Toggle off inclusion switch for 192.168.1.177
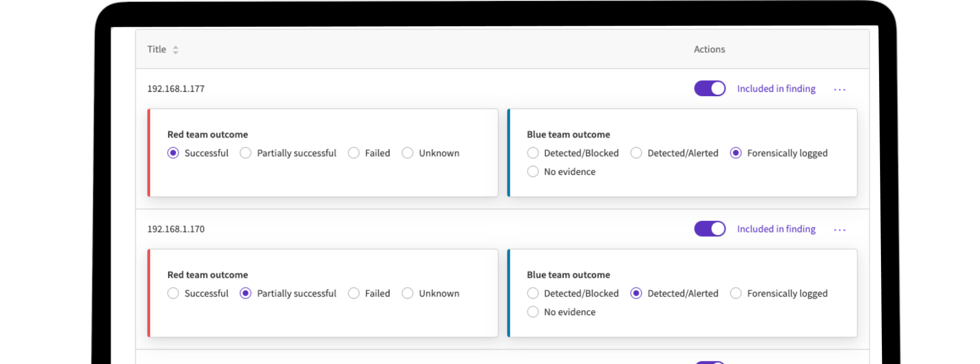 tap(710, 88)
